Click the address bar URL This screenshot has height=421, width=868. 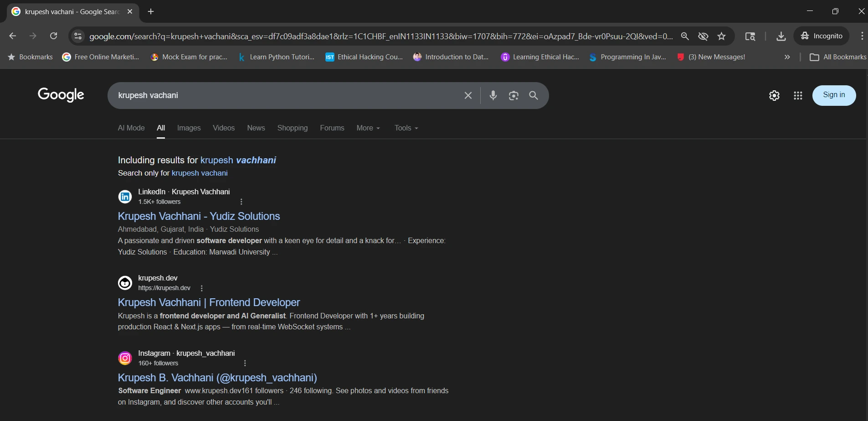[x=381, y=36]
